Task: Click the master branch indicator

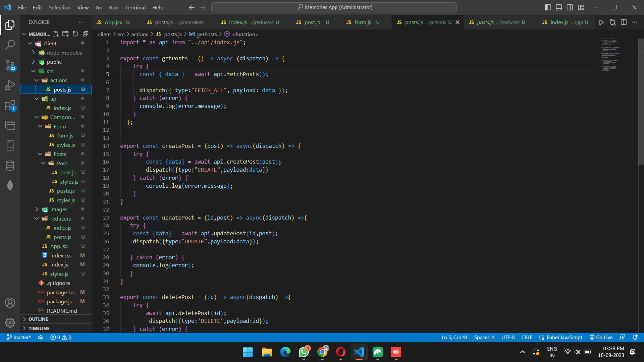Action: click(x=19, y=337)
